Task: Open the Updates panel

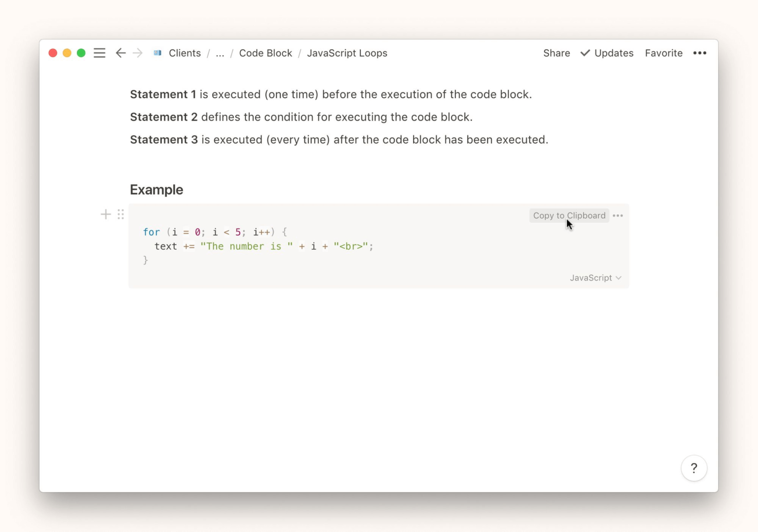Action: pos(607,53)
